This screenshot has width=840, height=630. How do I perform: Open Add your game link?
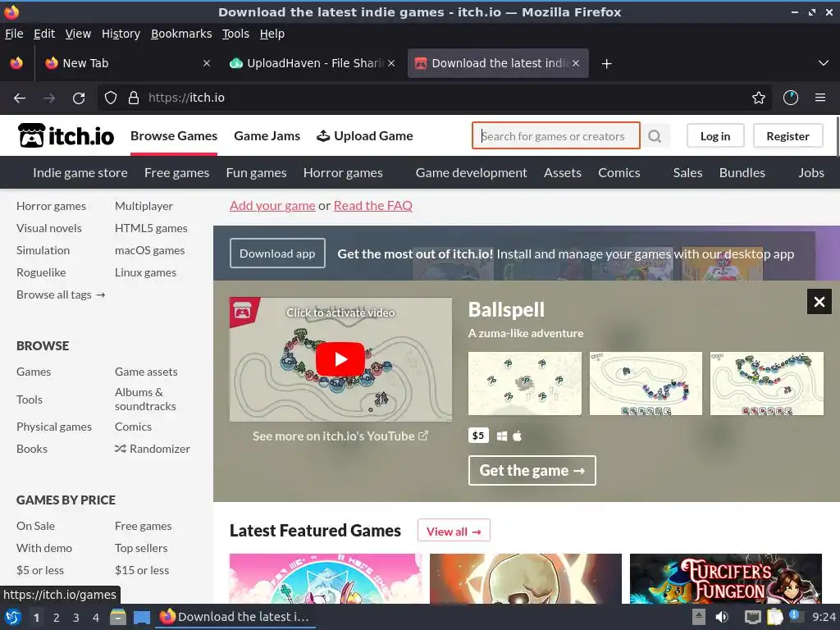[x=272, y=206]
